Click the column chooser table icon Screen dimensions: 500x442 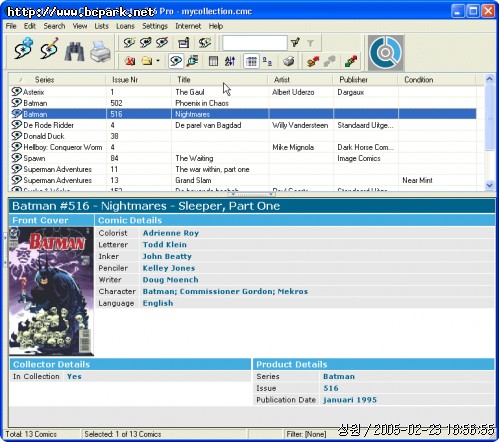click(213, 61)
